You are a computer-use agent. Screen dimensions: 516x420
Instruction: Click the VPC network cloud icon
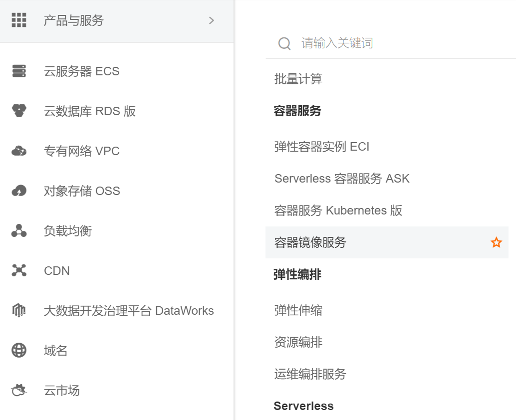[x=19, y=151]
